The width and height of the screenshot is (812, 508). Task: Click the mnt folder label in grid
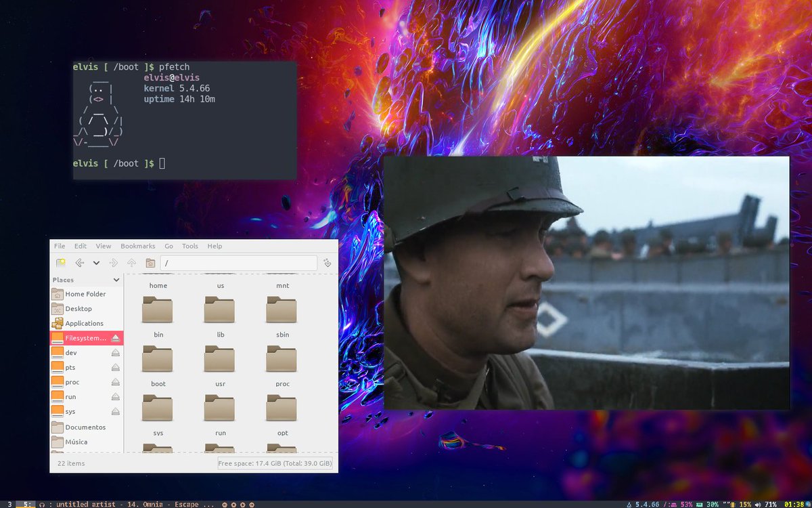pyautogui.click(x=283, y=286)
